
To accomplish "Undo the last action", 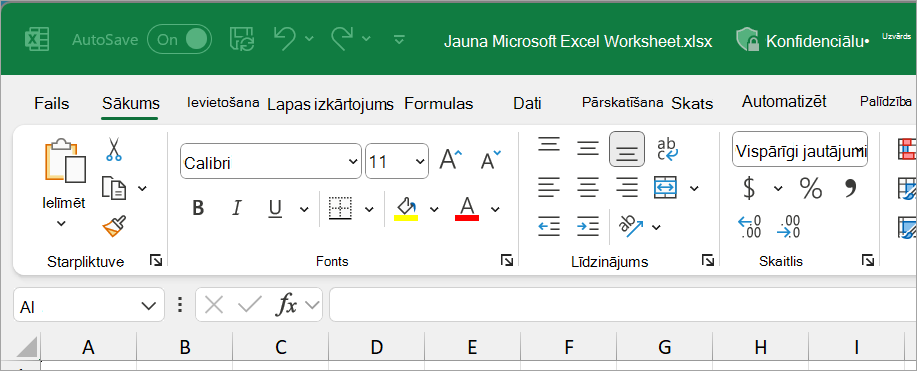I will point(285,39).
